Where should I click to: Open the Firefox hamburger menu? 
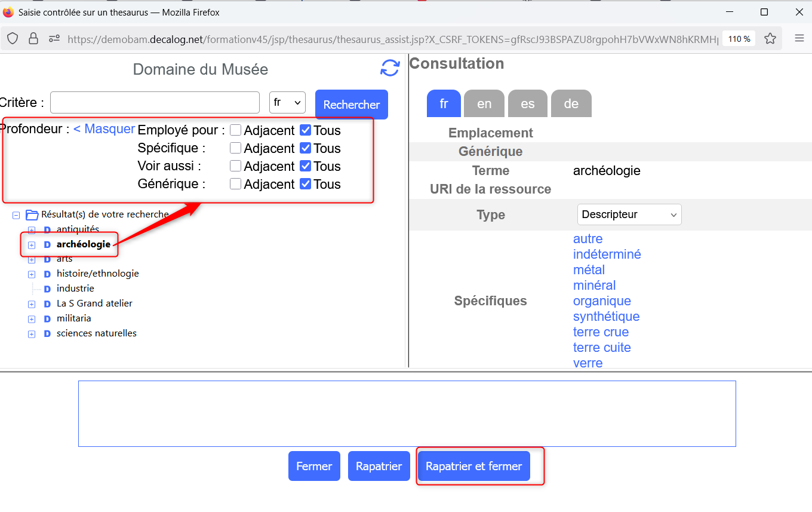pyautogui.click(x=799, y=39)
